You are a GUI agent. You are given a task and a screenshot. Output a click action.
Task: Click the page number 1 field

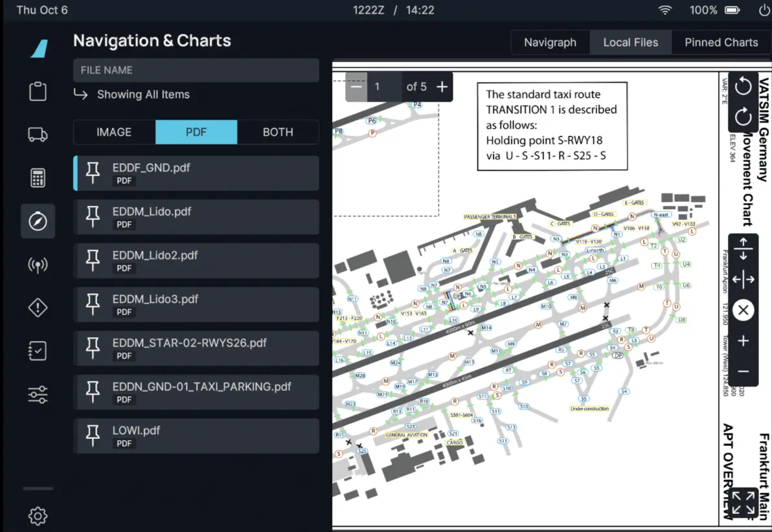click(x=384, y=87)
